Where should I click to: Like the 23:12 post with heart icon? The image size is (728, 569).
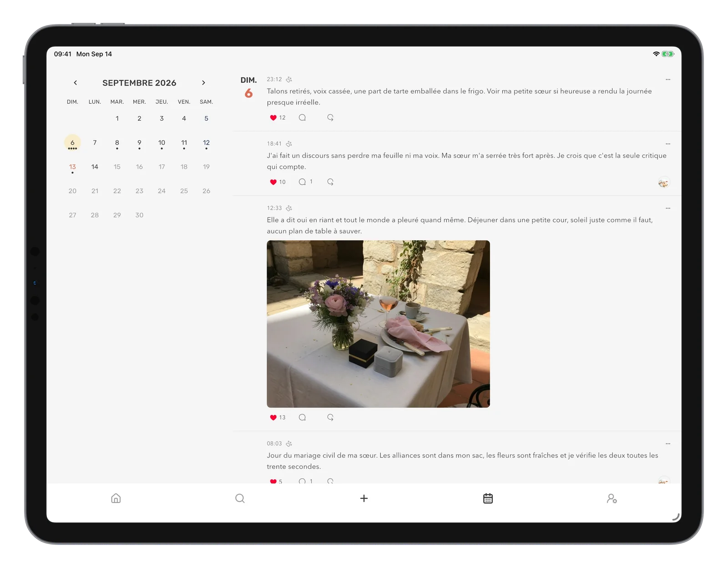pos(273,118)
